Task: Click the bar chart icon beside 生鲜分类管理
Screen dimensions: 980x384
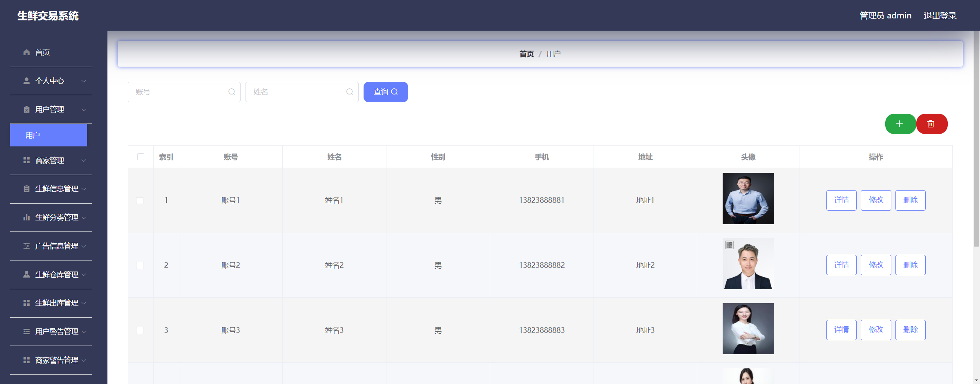Action: point(27,218)
